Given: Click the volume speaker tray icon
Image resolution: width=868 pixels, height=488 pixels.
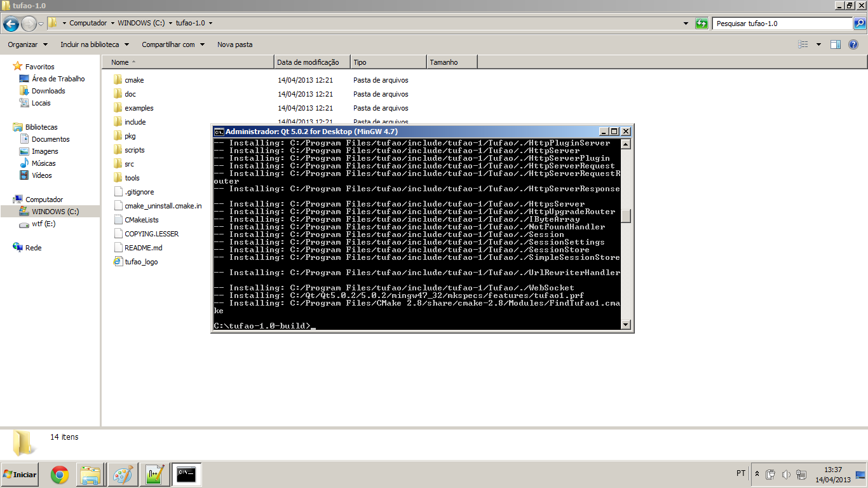Looking at the screenshot, I should [x=786, y=475].
